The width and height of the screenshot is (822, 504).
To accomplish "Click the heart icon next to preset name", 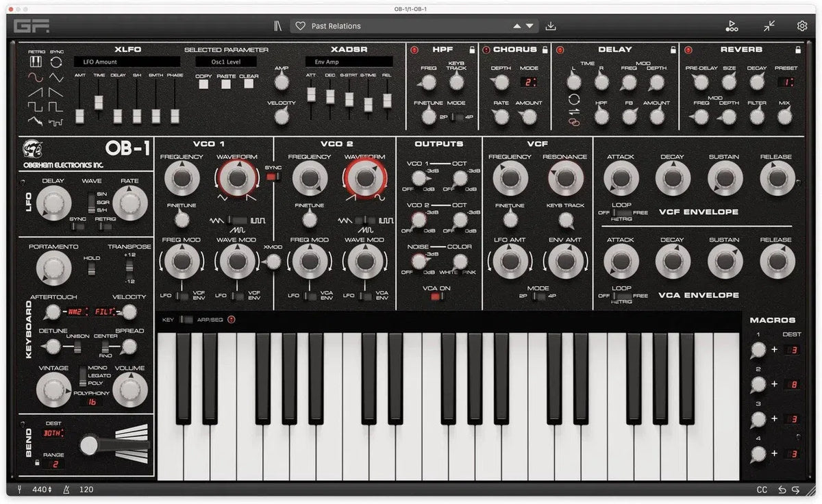I will 301,25.
